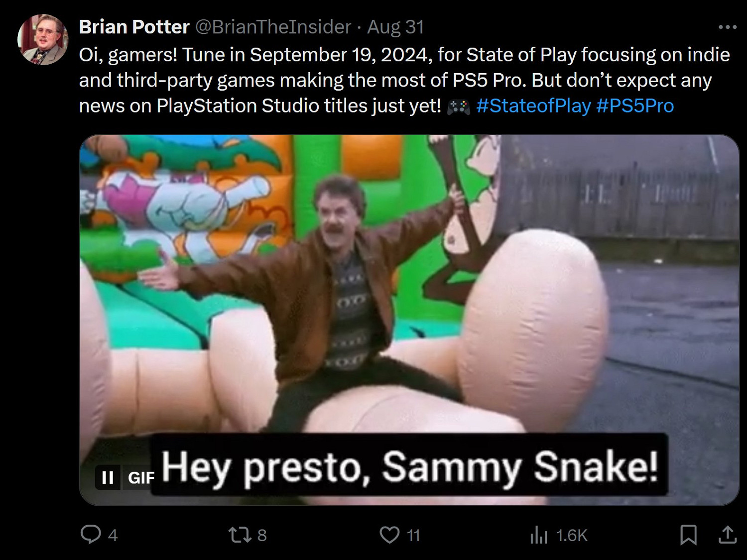Click the reply count number 4
The width and height of the screenshot is (747, 560).
click(x=113, y=536)
